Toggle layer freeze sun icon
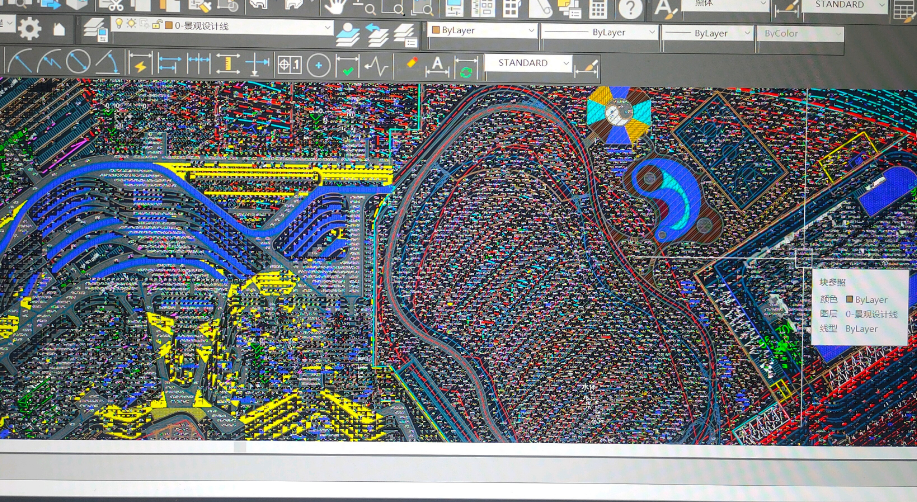This screenshot has width=917, height=502. [x=132, y=24]
